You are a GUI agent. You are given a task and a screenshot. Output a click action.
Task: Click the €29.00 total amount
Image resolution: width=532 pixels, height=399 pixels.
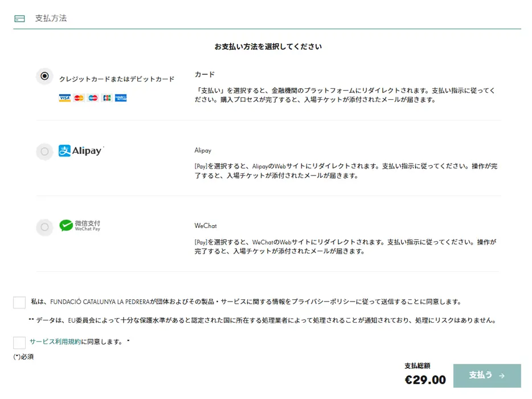(425, 380)
